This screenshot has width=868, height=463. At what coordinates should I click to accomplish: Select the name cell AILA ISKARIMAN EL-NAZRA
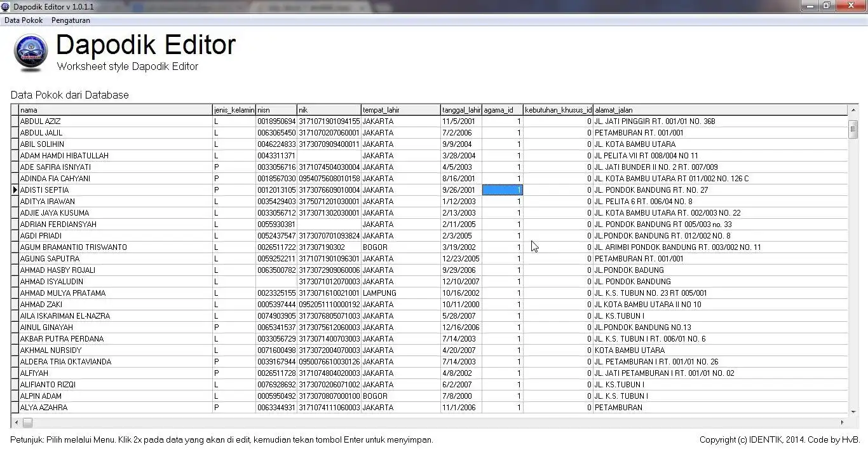coord(116,316)
